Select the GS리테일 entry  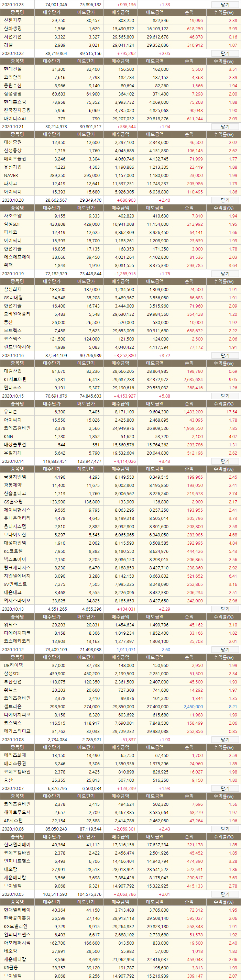point(120,298)
